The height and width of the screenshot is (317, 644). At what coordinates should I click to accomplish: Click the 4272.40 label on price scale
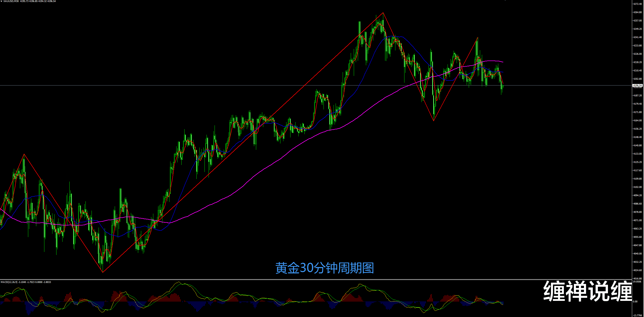tap(638, 4)
